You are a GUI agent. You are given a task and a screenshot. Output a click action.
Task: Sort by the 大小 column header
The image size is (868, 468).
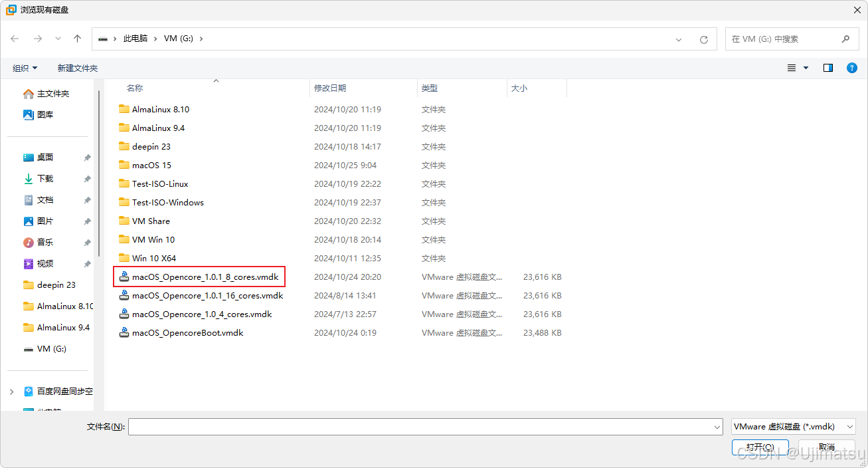pyautogui.click(x=519, y=88)
